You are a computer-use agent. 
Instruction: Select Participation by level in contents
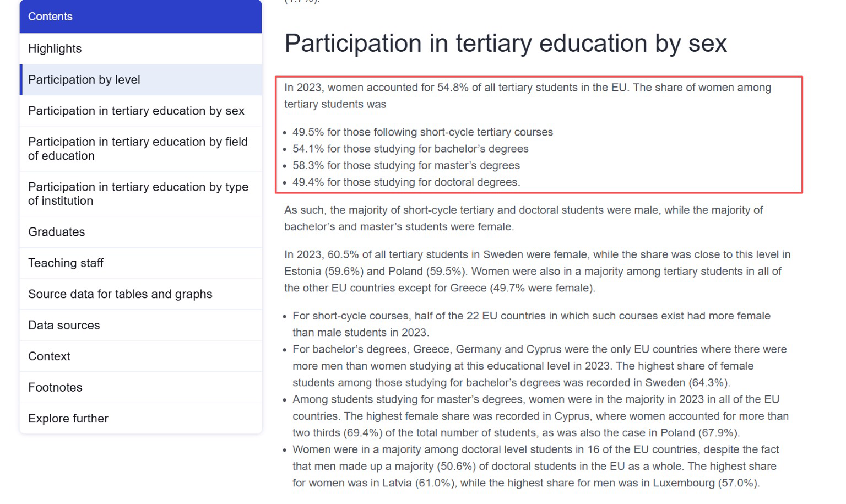(84, 80)
